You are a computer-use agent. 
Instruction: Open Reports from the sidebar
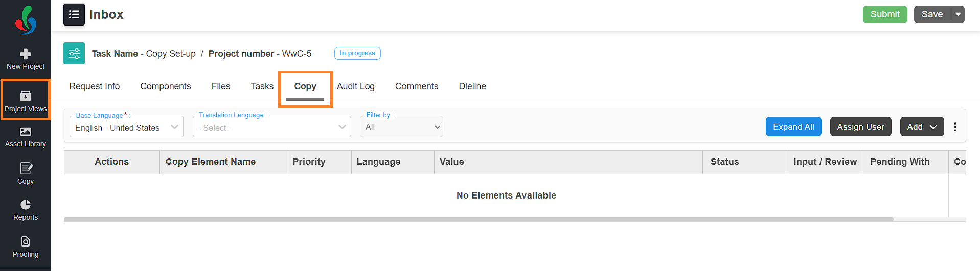pos(26,210)
